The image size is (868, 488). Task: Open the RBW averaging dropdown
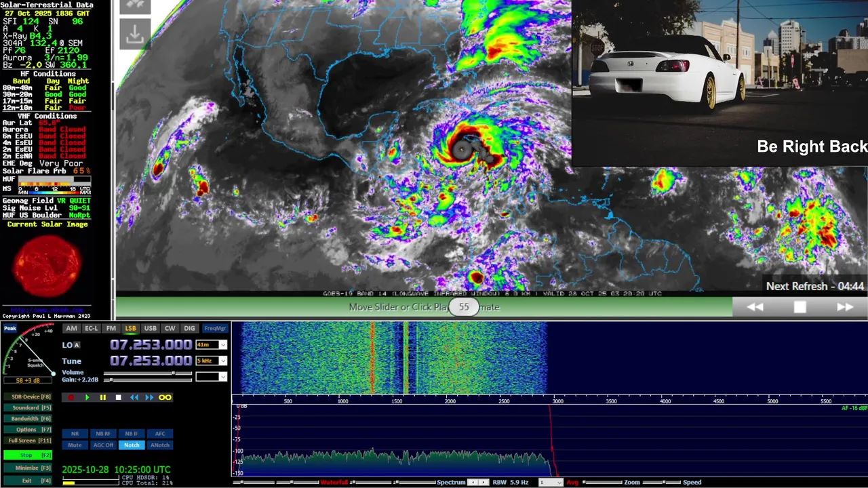(x=550, y=483)
